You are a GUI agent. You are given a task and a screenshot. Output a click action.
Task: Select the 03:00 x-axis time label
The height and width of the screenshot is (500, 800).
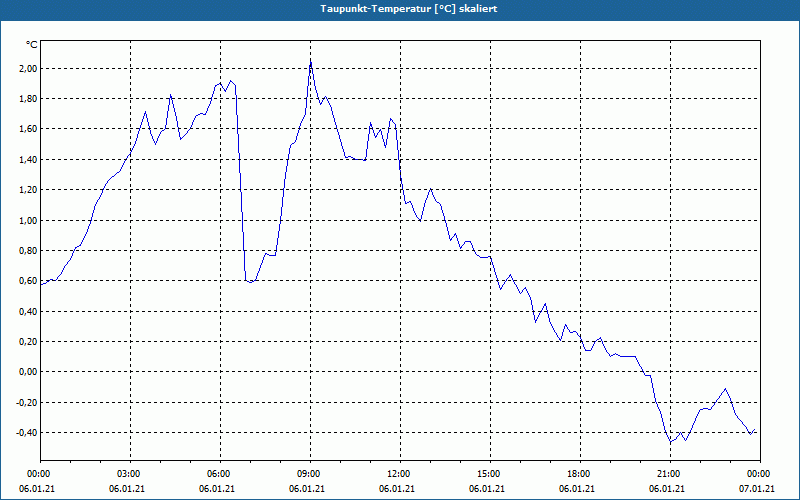[x=130, y=474]
